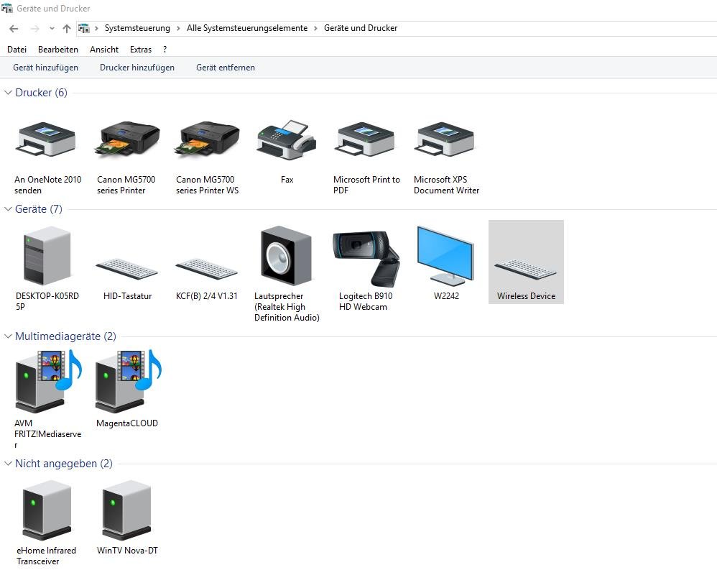Select the 'An OneNote 2010 senden' printer icon
Image resolution: width=717 pixels, height=588 pixels.
click(x=47, y=139)
